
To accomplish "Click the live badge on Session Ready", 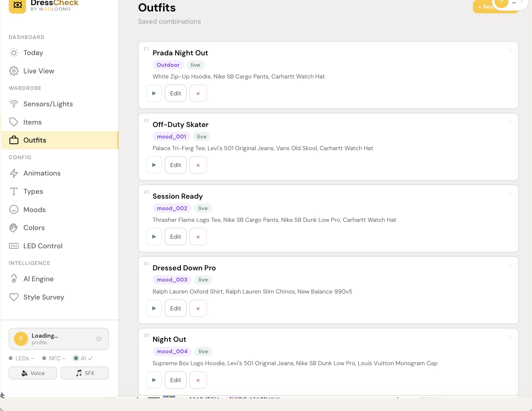I will [x=203, y=208].
